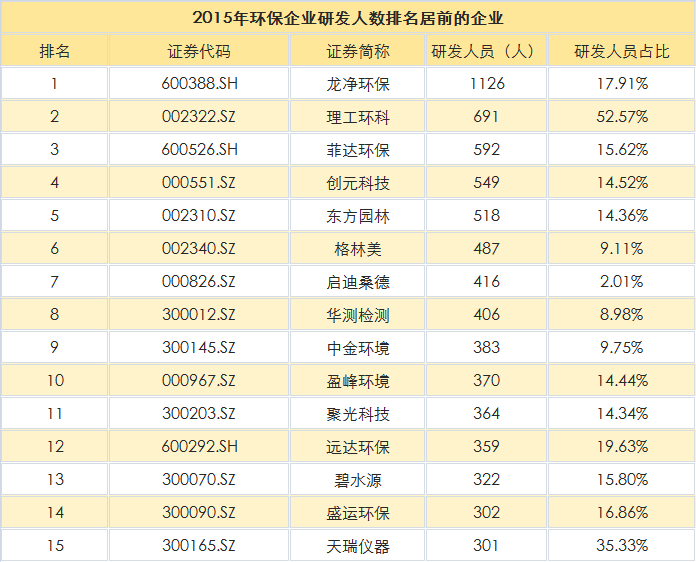Select company name 东方园林
This screenshot has height=562, width=696.
click(x=358, y=216)
